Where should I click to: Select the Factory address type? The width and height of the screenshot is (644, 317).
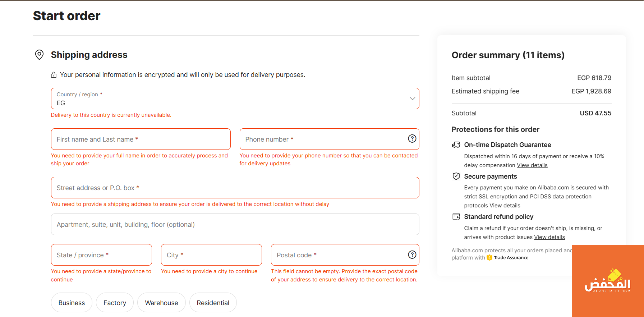(115, 303)
